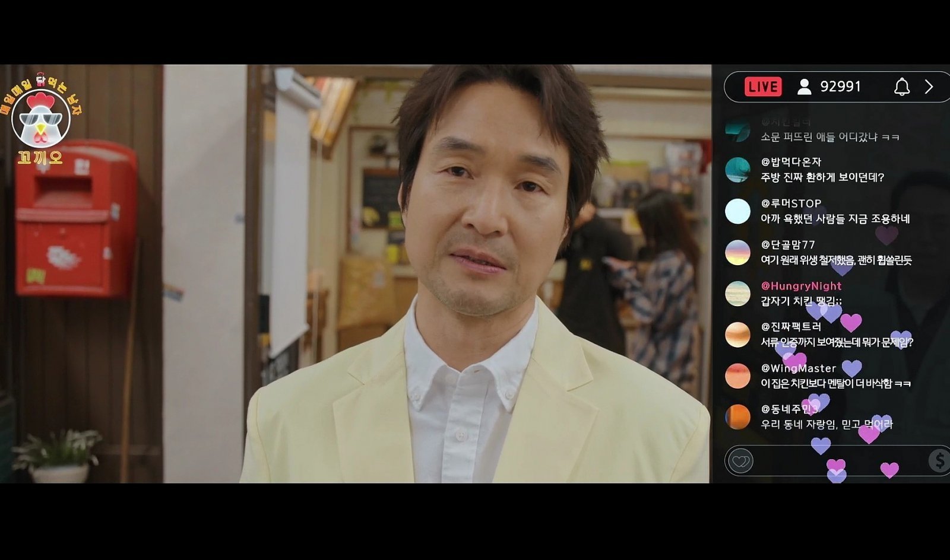
Task: Click the avatar of @단골맘77
Action: pos(737,253)
